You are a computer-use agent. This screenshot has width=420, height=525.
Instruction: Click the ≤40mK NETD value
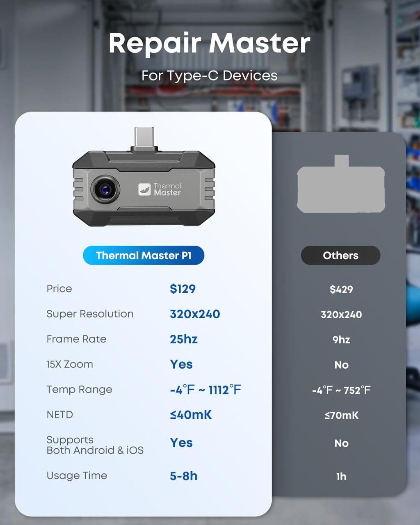pos(191,415)
